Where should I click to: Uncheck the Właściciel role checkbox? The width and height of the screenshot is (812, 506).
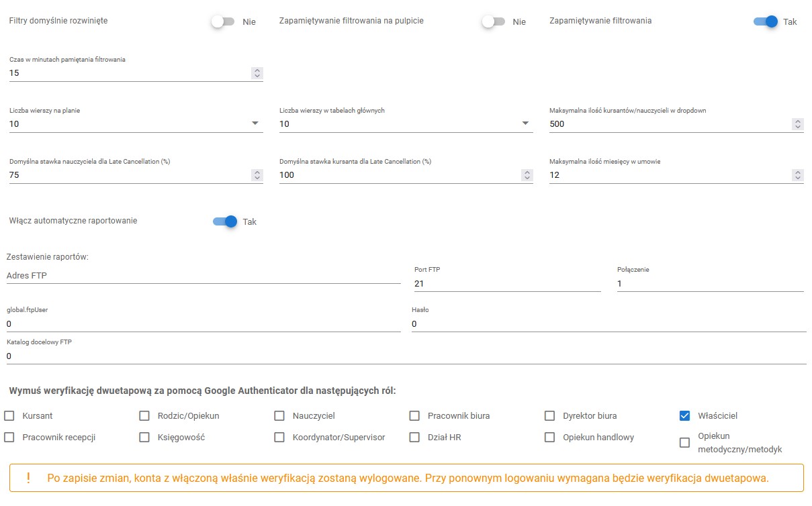tap(684, 415)
